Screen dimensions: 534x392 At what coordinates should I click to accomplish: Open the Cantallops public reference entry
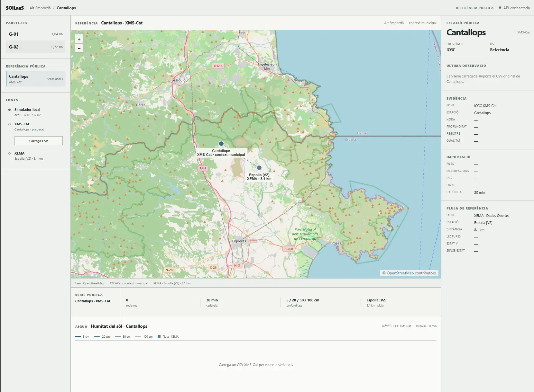click(x=35, y=79)
